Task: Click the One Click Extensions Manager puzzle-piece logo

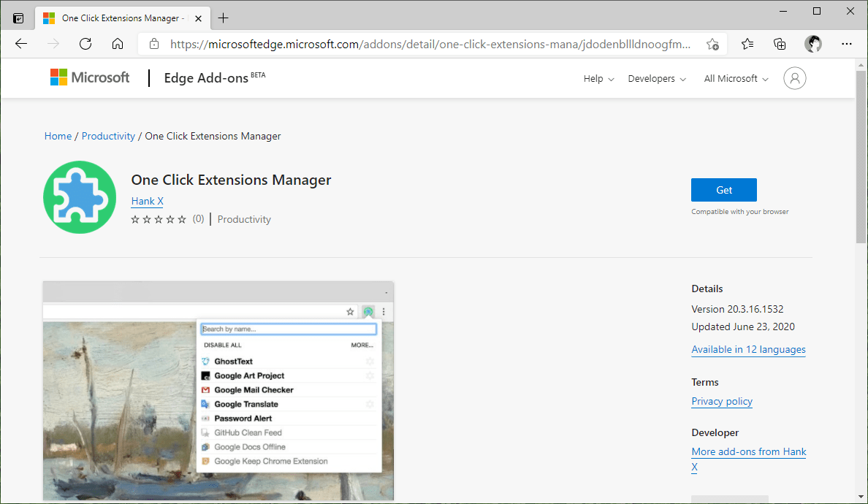Action: pos(79,196)
